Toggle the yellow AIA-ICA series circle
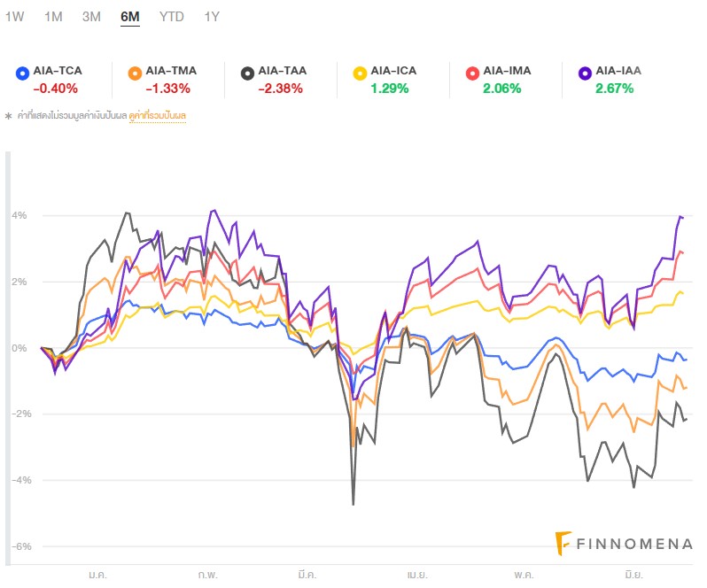Image resolution: width=707 pixels, height=588 pixels. (x=360, y=73)
